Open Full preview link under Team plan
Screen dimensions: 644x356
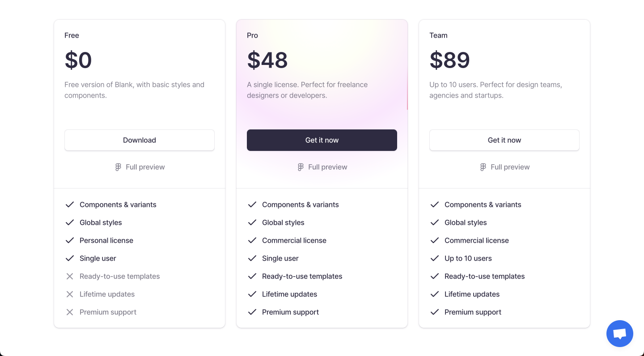coord(504,167)
